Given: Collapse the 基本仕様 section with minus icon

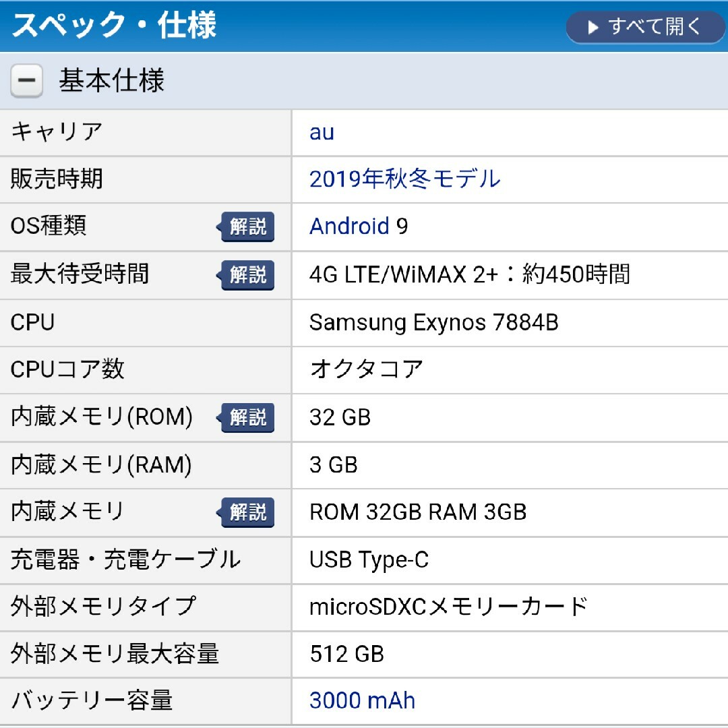Looking at the screenshot, I should pos(26,80).
